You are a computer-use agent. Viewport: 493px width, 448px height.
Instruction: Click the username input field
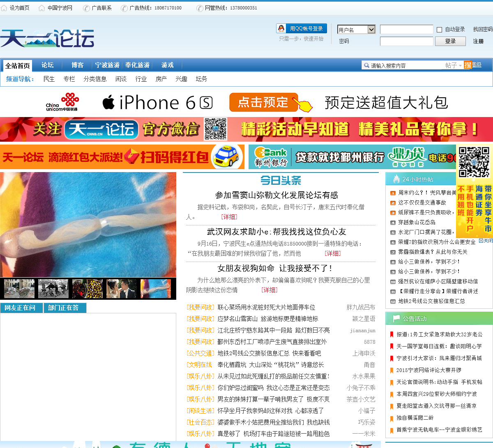coord(406,30)
